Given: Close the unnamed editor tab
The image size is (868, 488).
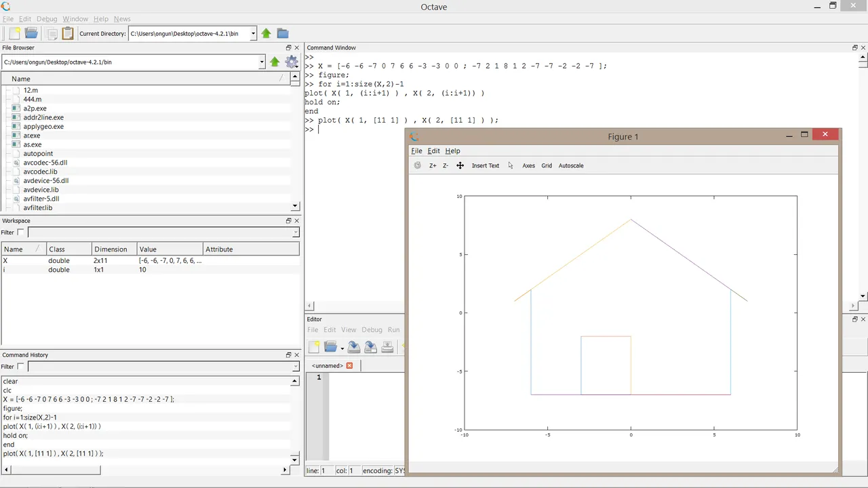Looking at the screenshot, I should [349, 365].
